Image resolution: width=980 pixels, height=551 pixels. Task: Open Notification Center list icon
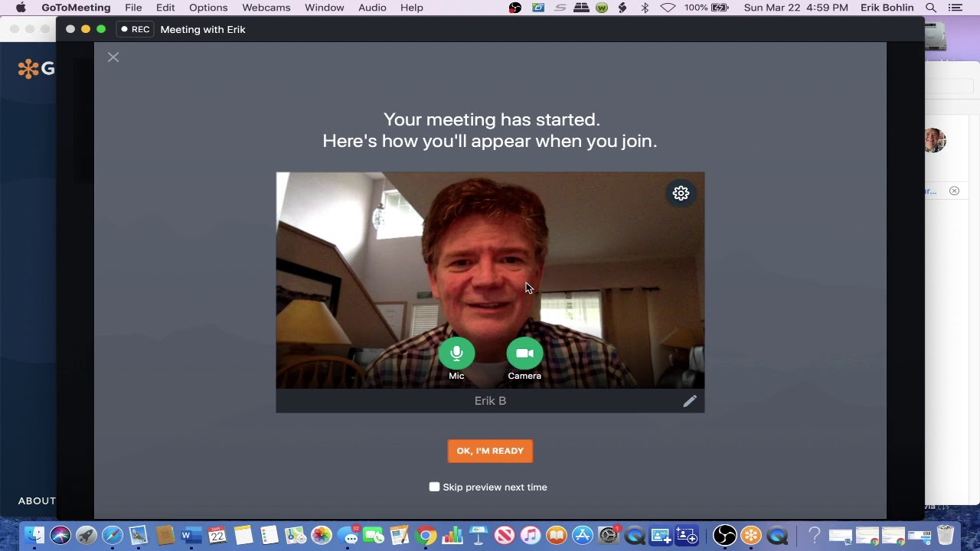click(x=955, y=8)
